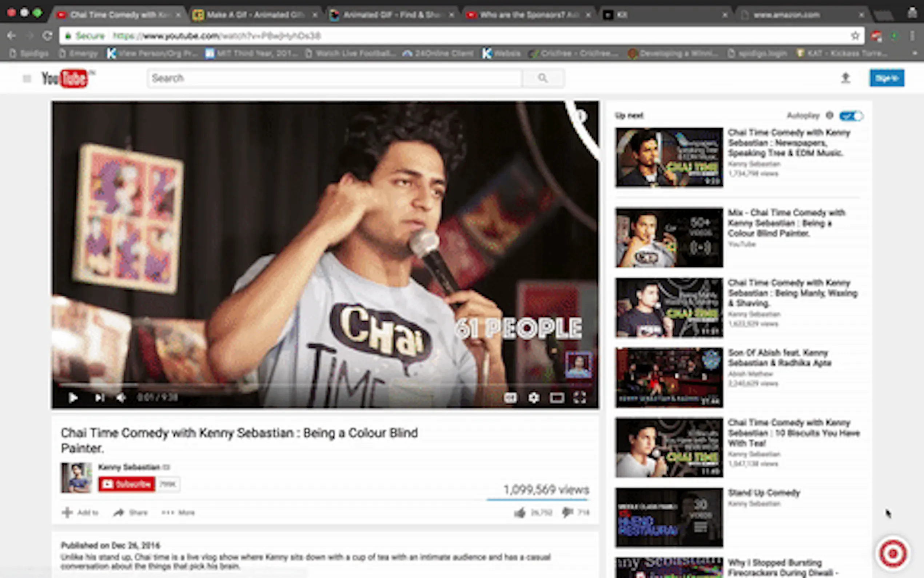
Task: Click the thumbs down dislike icon
Action: point(567,512)
